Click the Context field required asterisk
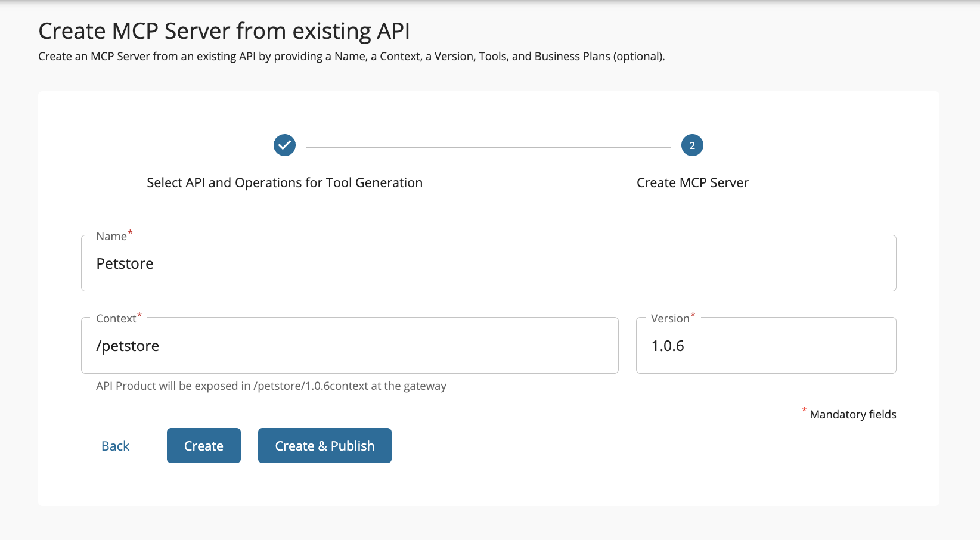Image resolution: width=980 pixels, height=540 pixels. (139, 315)
